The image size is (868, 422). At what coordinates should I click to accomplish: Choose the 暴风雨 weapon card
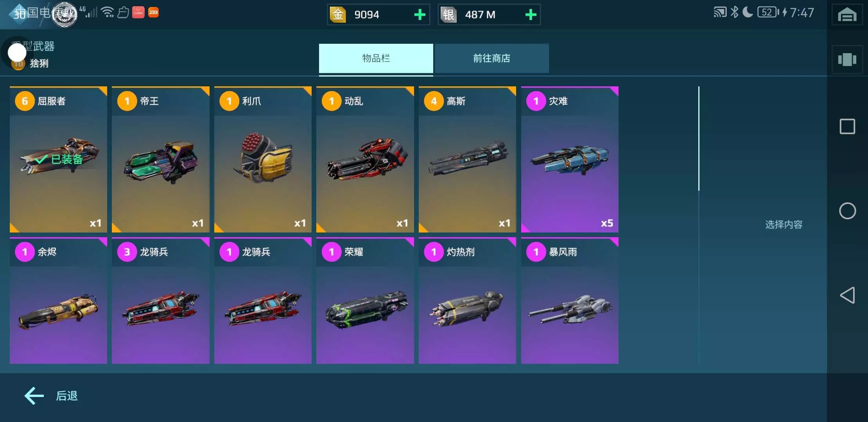(570, 300)
